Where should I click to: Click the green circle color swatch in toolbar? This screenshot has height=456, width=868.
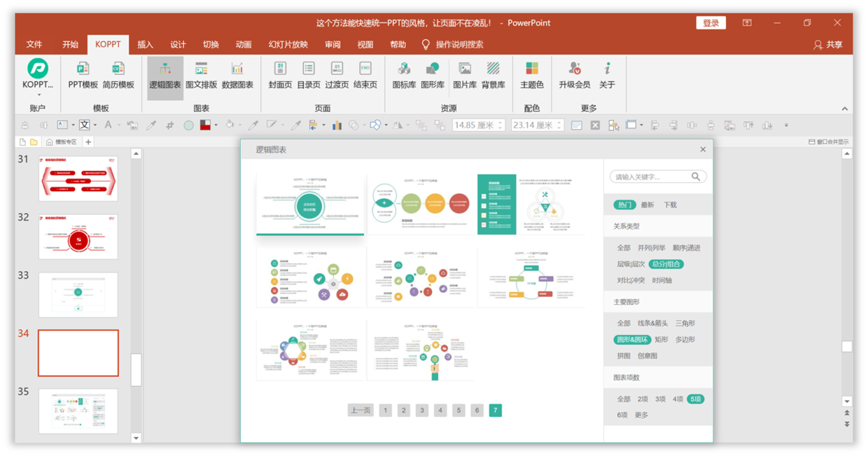tap(188, 125)
